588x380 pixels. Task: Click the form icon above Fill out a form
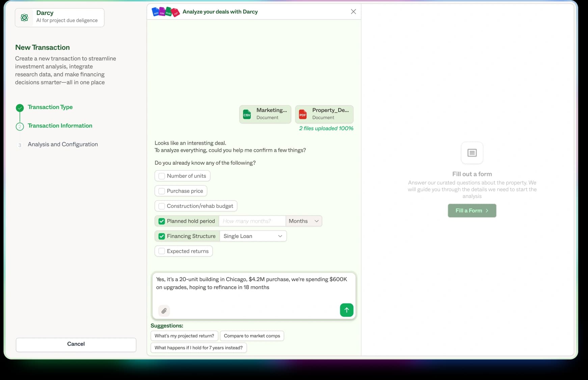tap(472, 153)
